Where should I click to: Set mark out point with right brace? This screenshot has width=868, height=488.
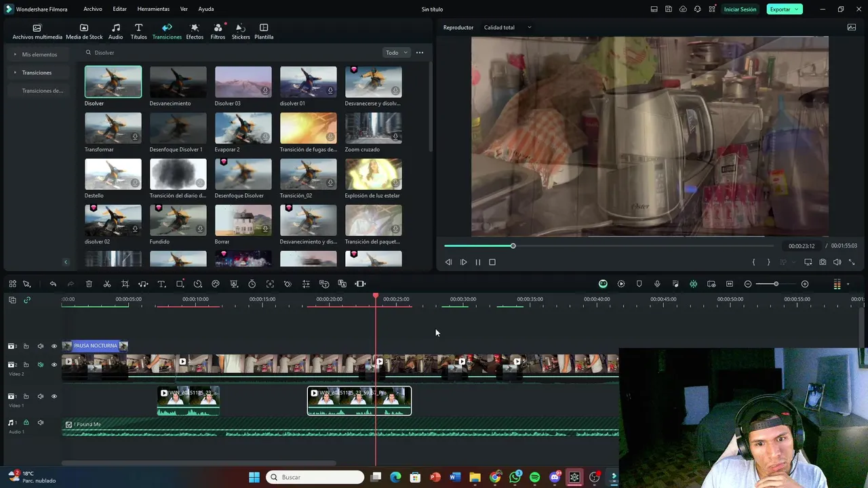(768, 262)
